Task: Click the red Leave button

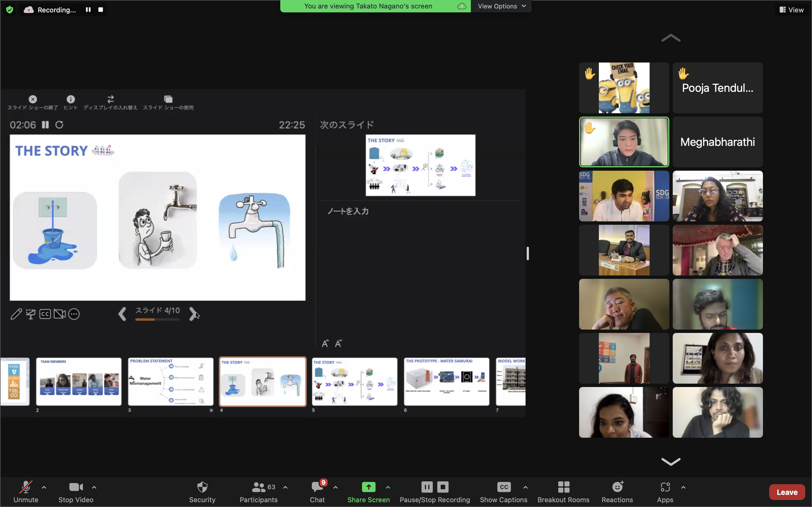Action: tap(787, 492)
